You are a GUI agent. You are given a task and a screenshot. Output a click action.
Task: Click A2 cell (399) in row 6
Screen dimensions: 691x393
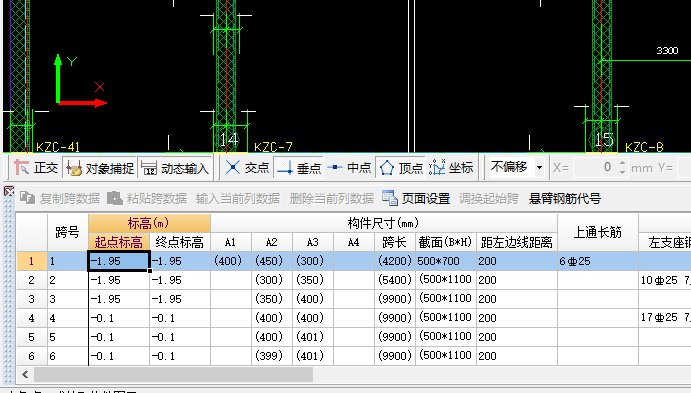coord(271,356)
